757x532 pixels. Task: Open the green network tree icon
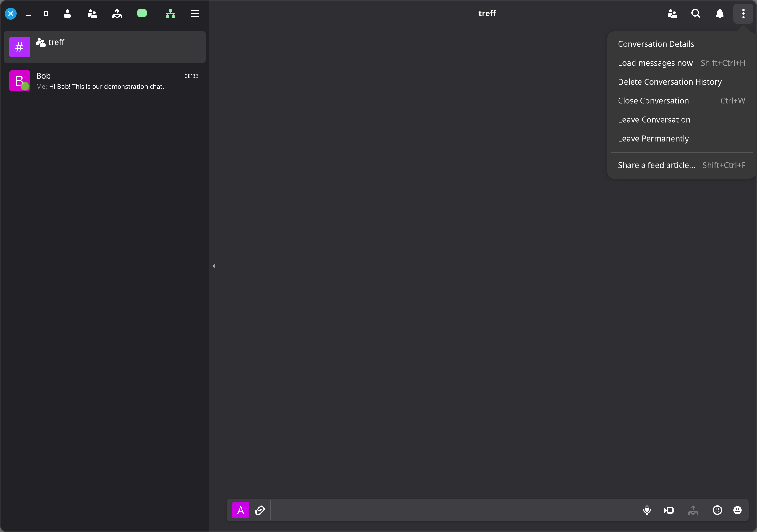[x=170, y=14]
